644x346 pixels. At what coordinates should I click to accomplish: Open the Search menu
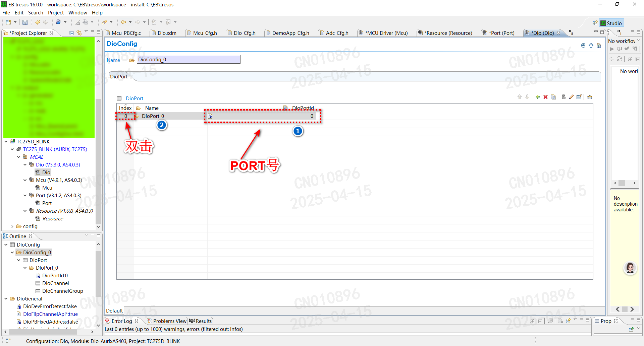click(x=36, y=13)
